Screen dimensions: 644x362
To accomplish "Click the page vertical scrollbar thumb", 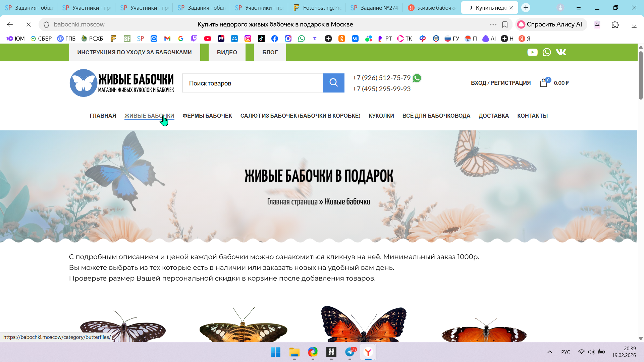I will pos(640,75).
